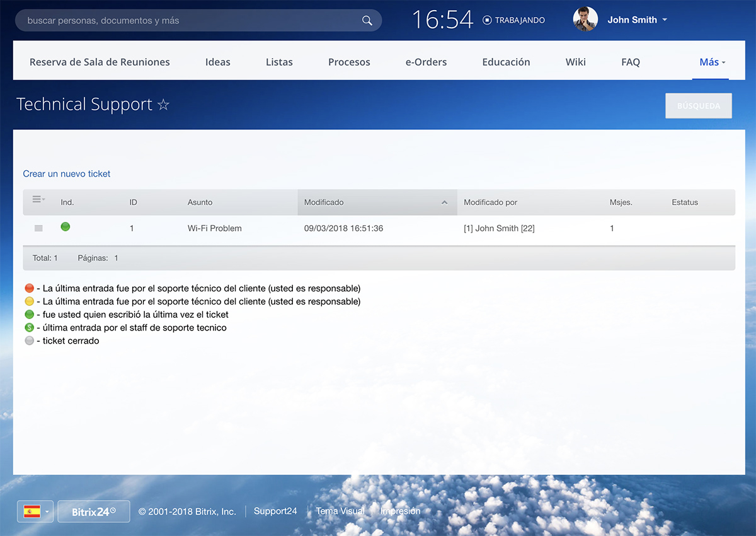Image resolution: width=756 pixels, height=536 pixels.
Task: Click the Spanish flag language icon
Action: point(31,511)
